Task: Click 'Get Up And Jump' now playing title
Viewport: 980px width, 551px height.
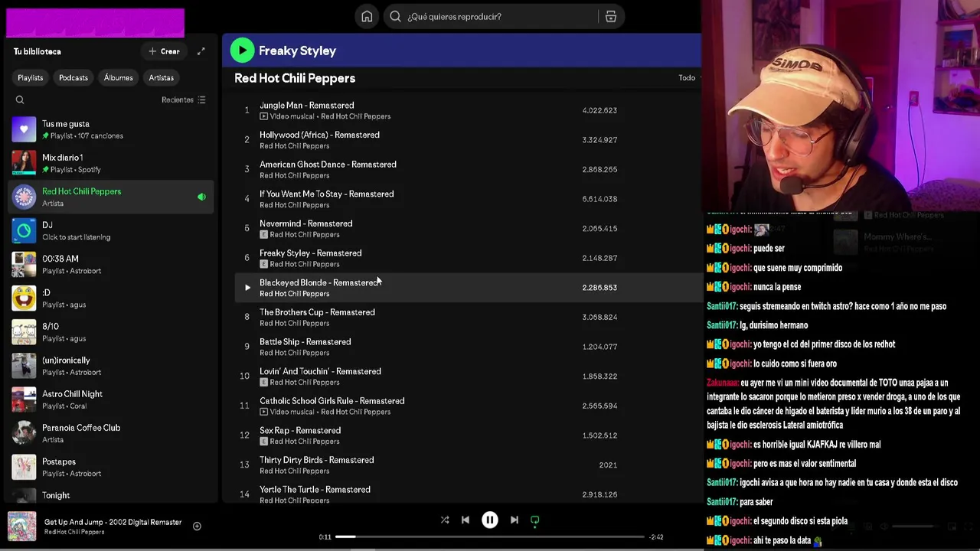Action: (113, 522)
